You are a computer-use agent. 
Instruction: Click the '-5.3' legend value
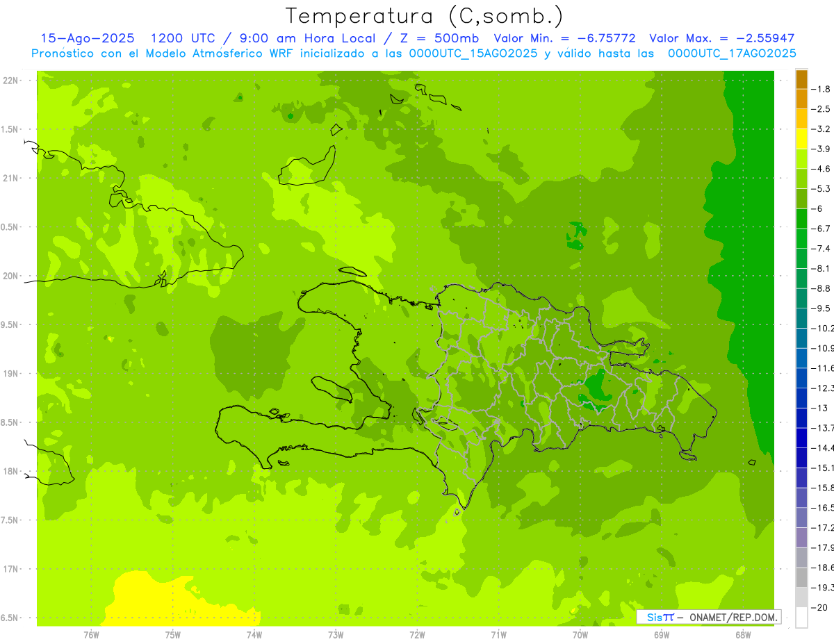821,189
